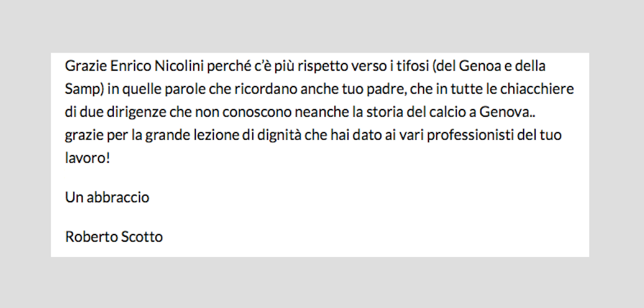Click the word "padre"
This screenshot has height=308, width=644.
pos(387,89)
